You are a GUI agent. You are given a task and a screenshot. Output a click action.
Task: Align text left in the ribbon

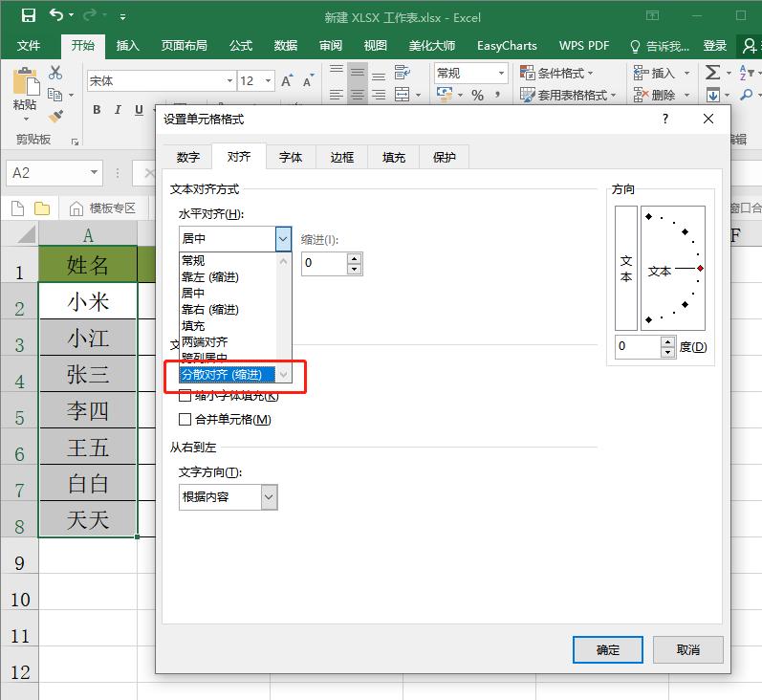(x=337, y=95)
